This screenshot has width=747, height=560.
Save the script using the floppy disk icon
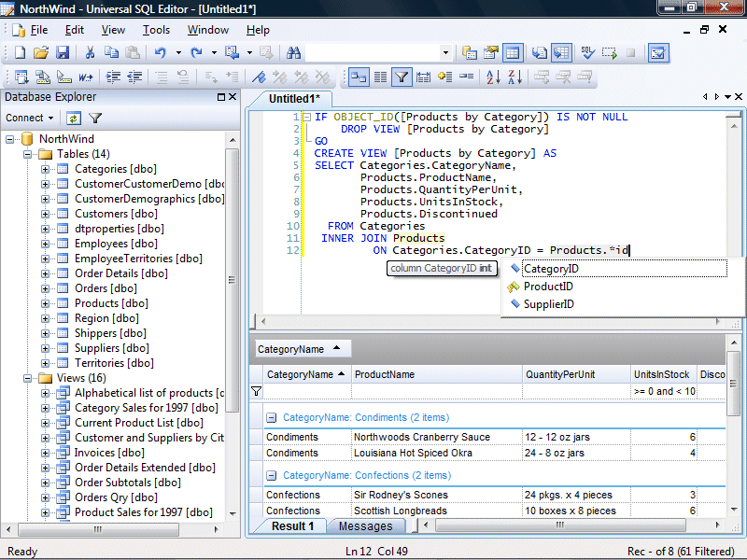[63, 52]
